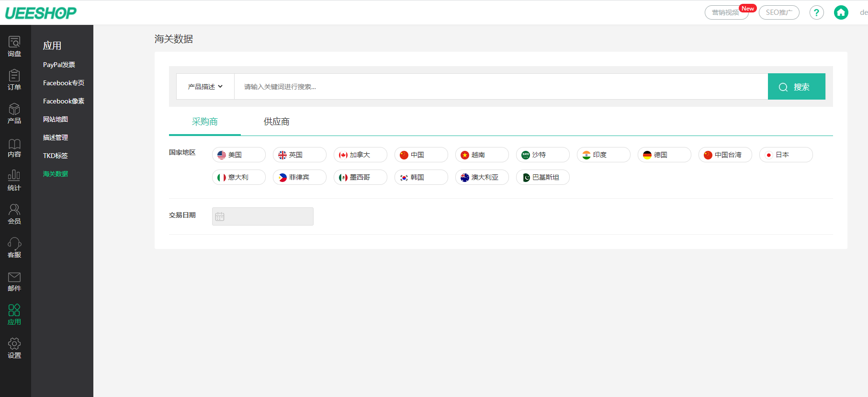
Task: Open the 订单 orders sidebar icon
Action: tap(14, 80)
